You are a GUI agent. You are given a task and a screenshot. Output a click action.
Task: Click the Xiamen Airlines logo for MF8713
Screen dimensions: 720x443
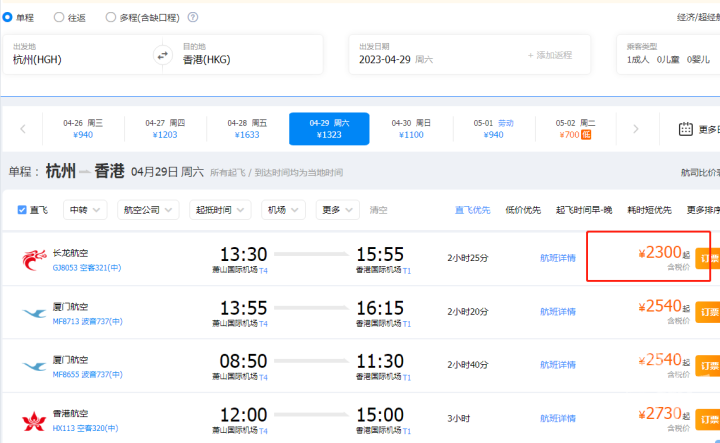[34, 313]
